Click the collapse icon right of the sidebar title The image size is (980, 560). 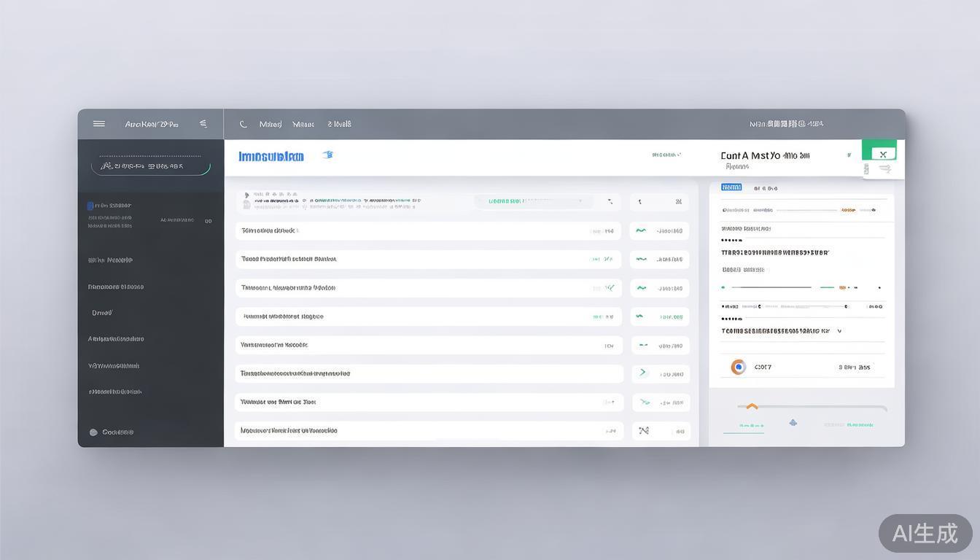pyautogui.click(x=203, y=124)
